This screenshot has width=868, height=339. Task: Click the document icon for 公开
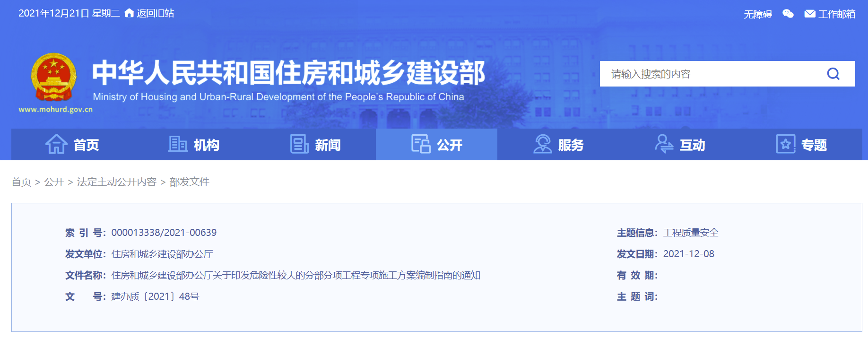(421, 144)
